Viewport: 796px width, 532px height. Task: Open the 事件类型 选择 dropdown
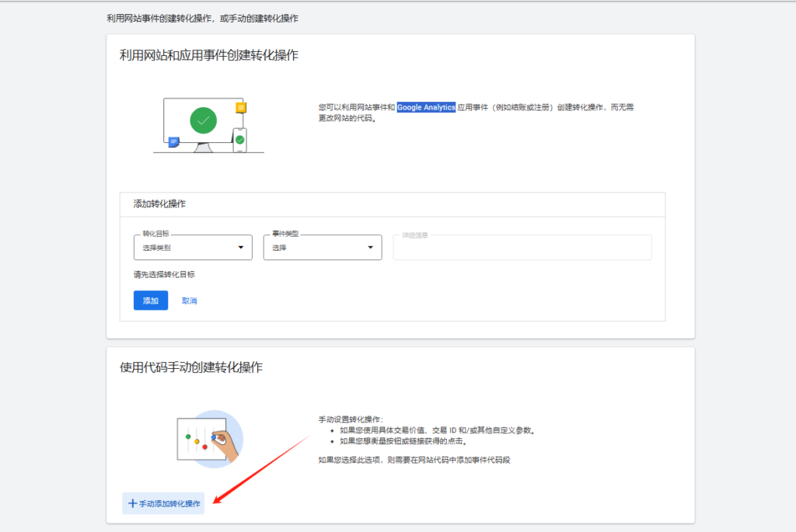[322, 247]
